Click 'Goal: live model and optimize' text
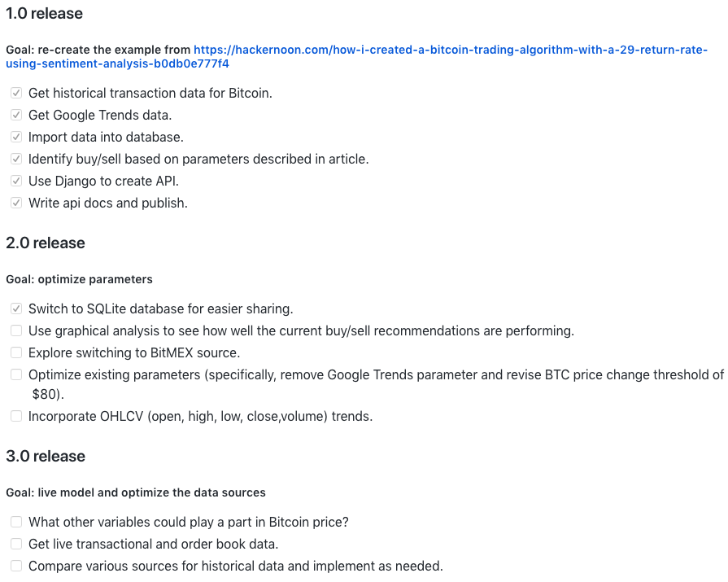 (136, 492)
